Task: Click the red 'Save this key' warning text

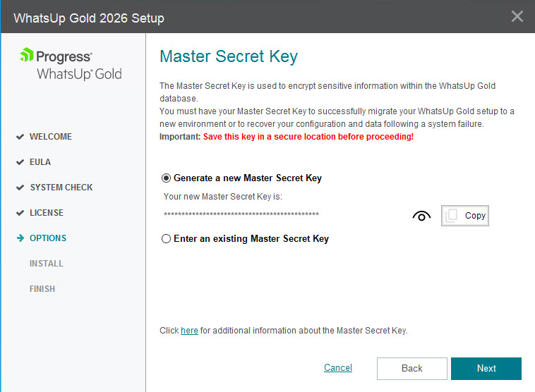Action: pyautogui.click(x=308, y=137)
